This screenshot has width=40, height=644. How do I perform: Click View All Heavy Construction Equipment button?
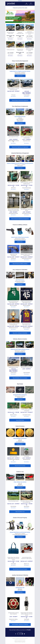[x=20, y=100]
